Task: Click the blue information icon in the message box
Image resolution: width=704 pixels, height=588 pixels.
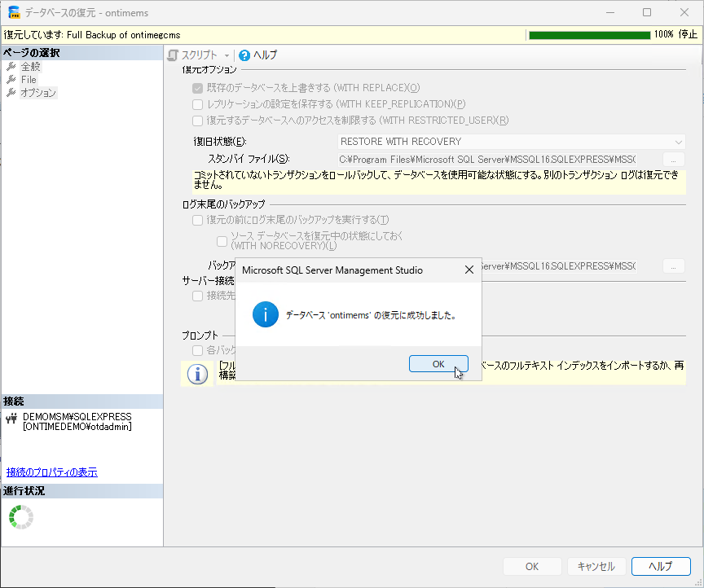Action: point(266,314)
